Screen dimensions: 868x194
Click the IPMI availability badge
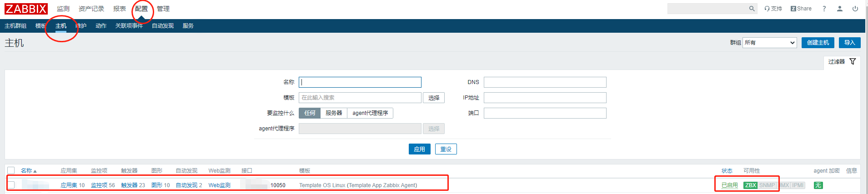pyautogui.click(x=798, y=185)
